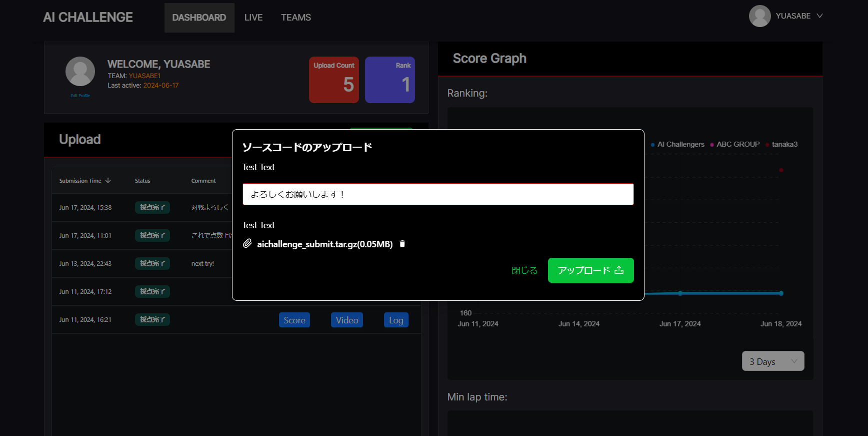Screen dimensions: 868x436
Task: Open Edit Profile link
Action: (x=80, y=96)
